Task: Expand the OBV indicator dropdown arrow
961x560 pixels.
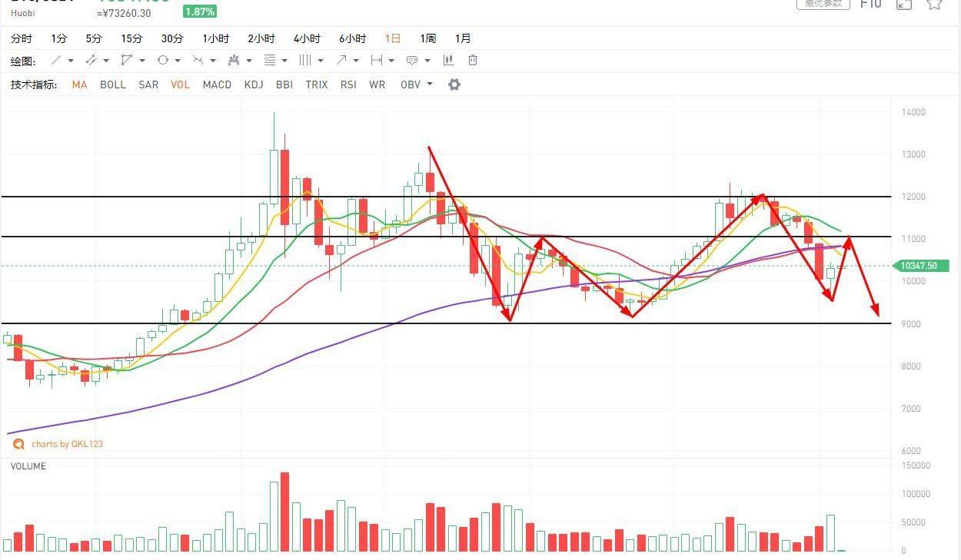Action: [430, 84]
